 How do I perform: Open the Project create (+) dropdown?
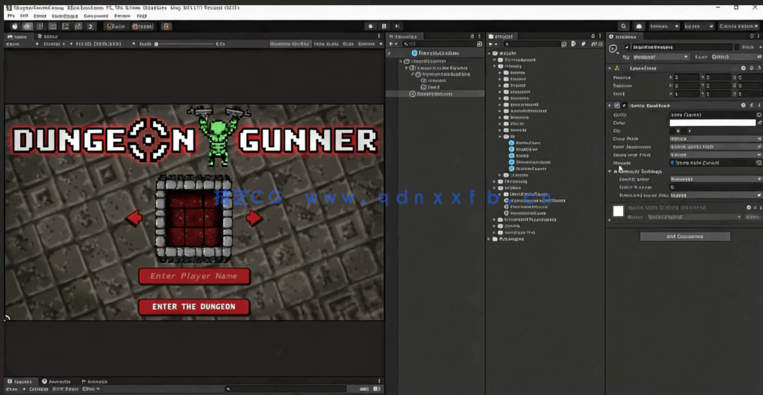(492, 44)
